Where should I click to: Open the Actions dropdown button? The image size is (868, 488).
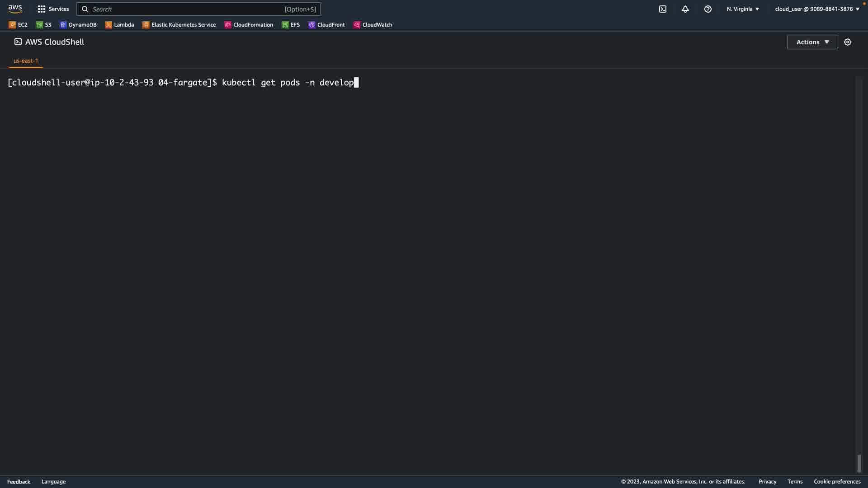point(812,42)
